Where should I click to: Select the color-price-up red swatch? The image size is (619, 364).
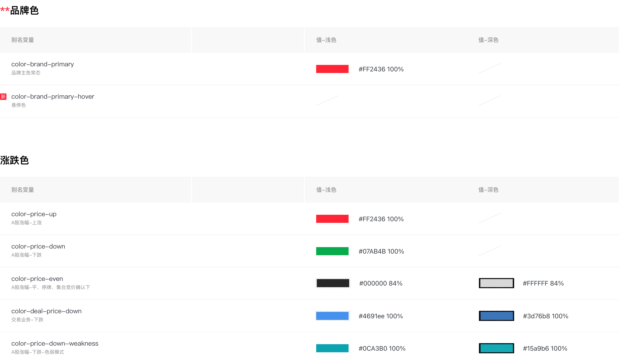[x=332, y=219]
